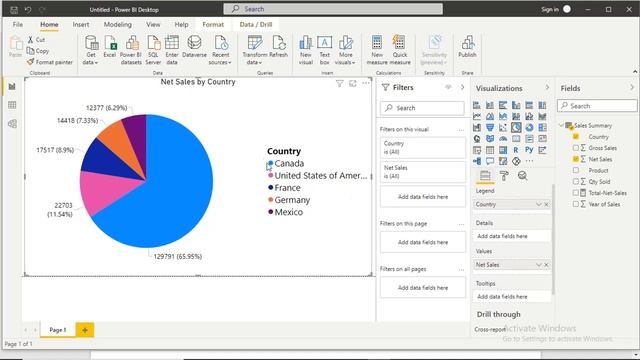Image resolution: width=640 pixels, height=360 pixels.
Task: Click the Excel data source icon
Action: pos(110,47)
